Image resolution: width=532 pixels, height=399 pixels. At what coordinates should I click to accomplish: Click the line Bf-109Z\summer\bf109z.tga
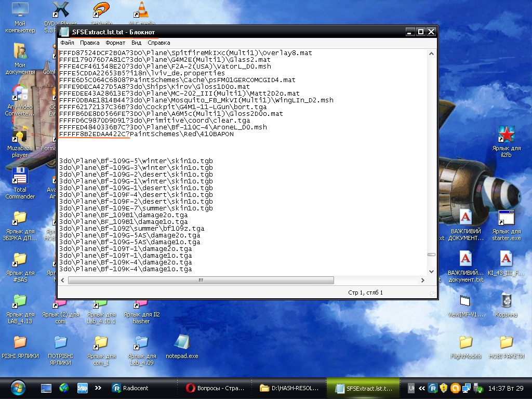click(x=131, y=229)
